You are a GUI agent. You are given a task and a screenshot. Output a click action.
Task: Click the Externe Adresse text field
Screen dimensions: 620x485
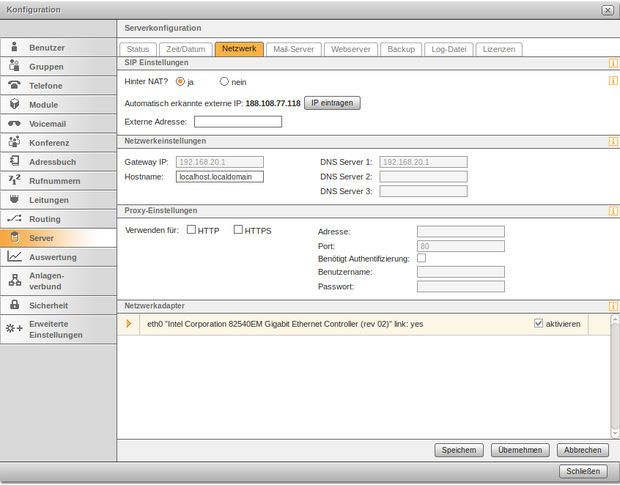[x=238, y=122]
